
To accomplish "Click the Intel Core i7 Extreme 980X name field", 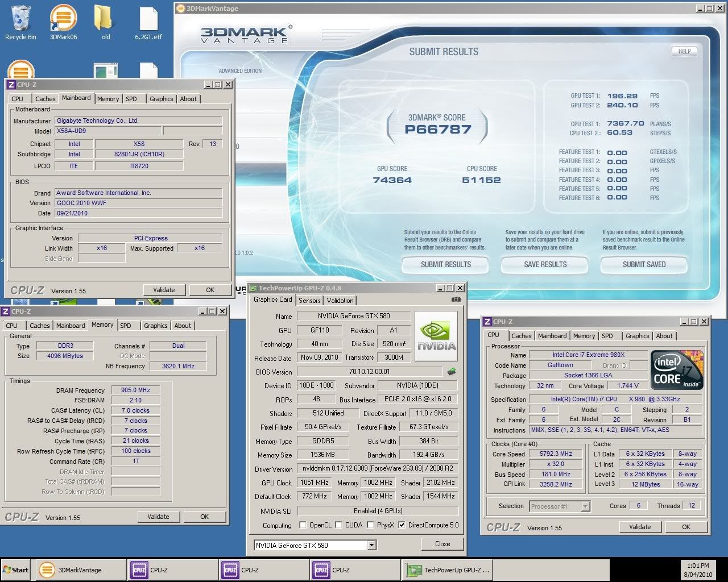I will (x=589, y=355).
